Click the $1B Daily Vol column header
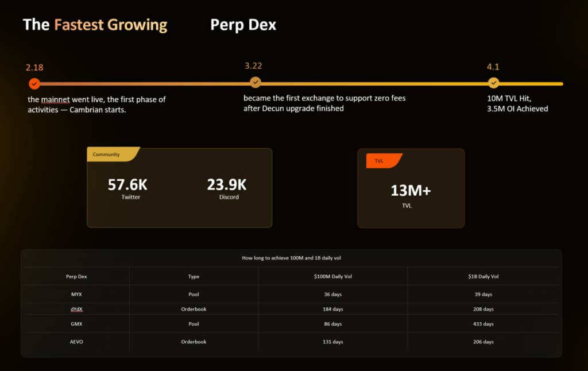 [x=482, y=277]
